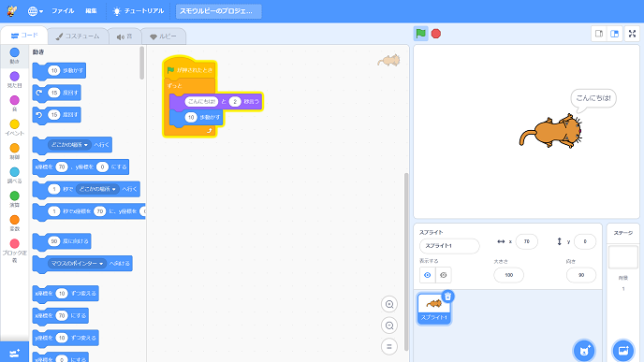Open the ファイル menu
Screen dimensions: 644x362
point(63,11)
